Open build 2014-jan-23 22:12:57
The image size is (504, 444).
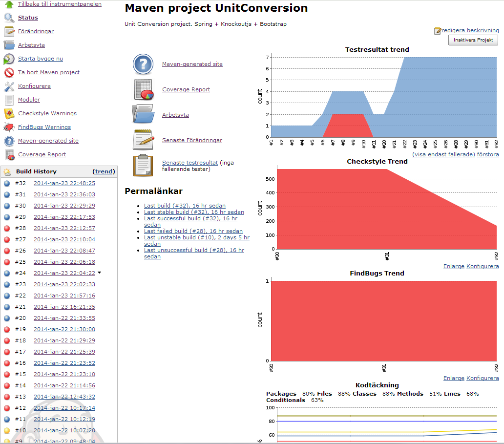64,228
